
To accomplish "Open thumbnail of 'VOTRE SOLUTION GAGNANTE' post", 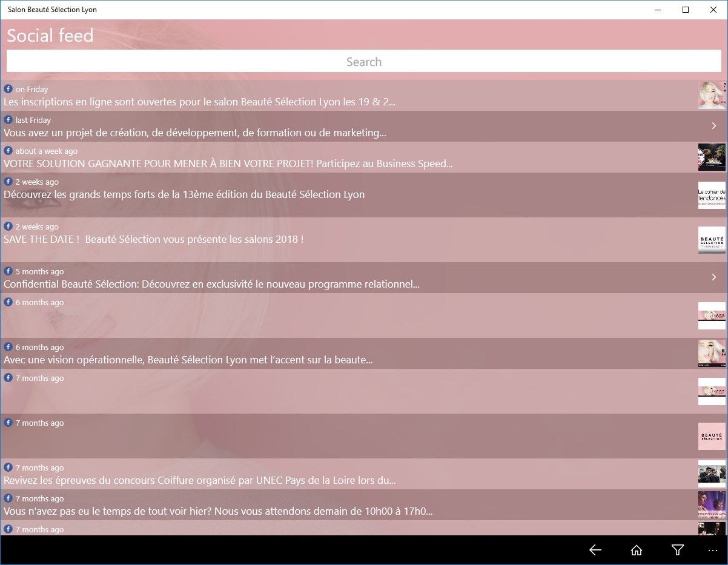I will point(712,157).
